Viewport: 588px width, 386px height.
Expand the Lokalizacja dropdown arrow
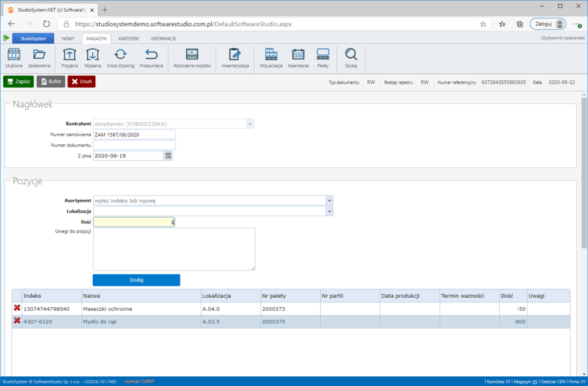pos(329,212)
